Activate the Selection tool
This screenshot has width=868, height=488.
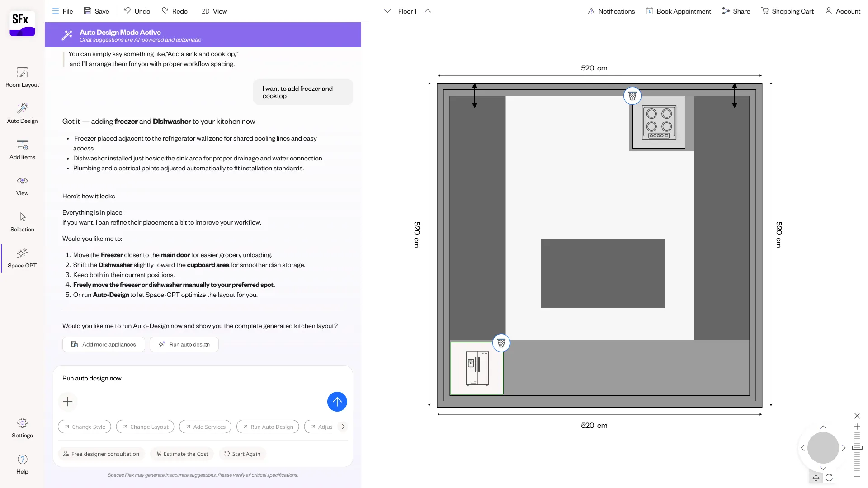click(x=22, y=222)
